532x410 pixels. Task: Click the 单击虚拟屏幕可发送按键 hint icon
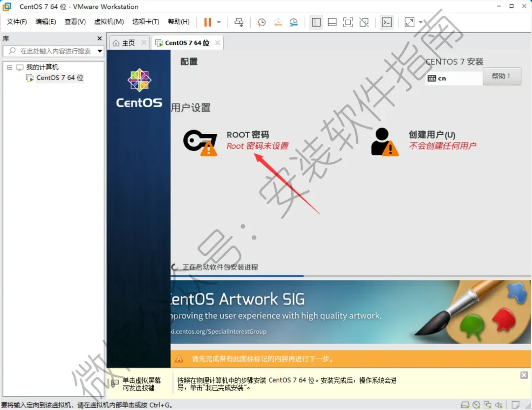click(115, 384)
